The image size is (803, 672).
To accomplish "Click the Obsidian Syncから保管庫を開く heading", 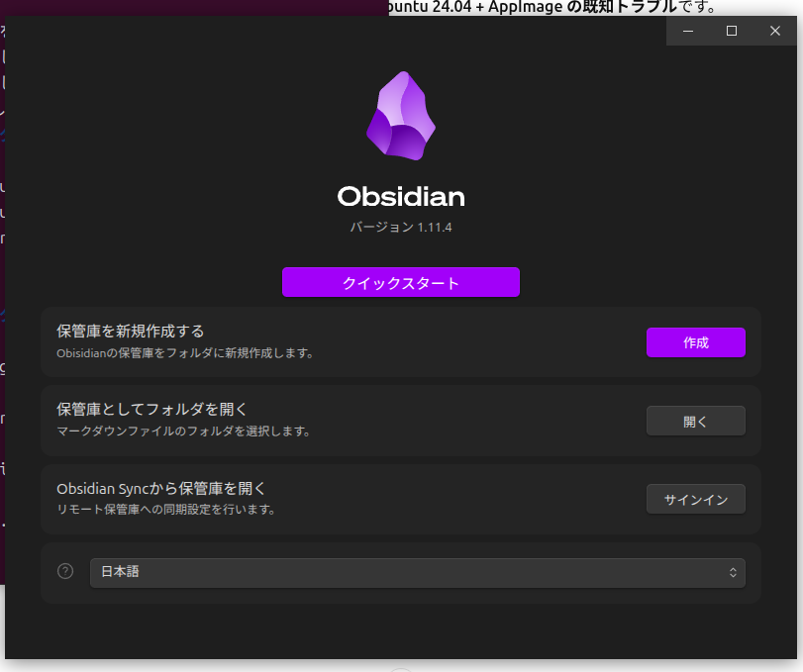I will pyautogui.click(x=161, y=488).
